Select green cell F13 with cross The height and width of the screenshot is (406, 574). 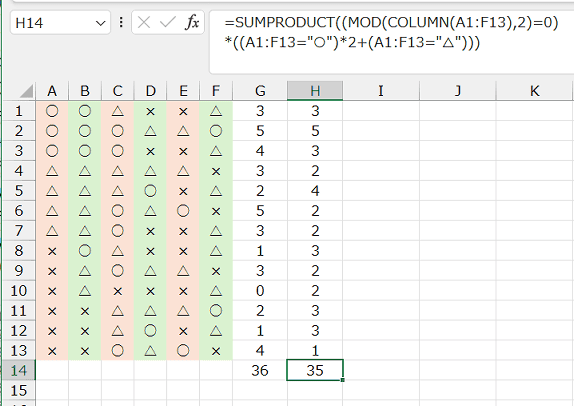(216, 351)
